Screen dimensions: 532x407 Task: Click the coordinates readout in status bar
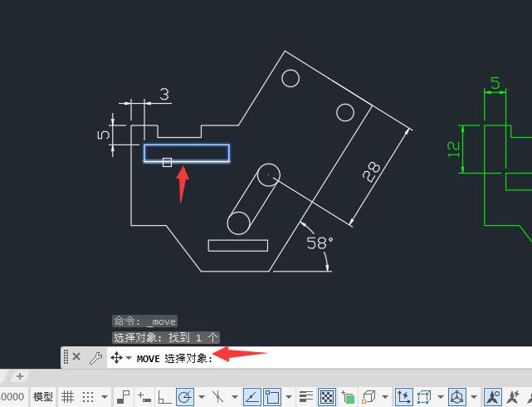12,396
